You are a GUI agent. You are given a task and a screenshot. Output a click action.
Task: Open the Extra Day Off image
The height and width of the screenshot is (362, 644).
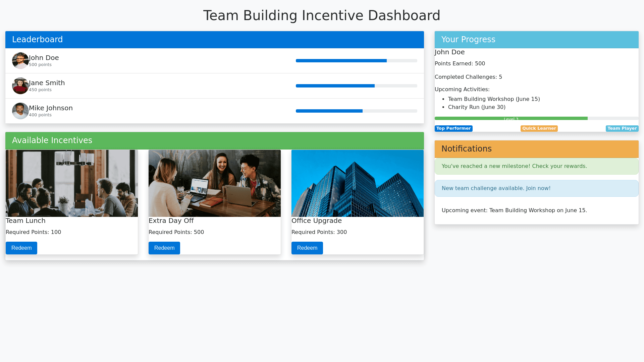[215, 183]
